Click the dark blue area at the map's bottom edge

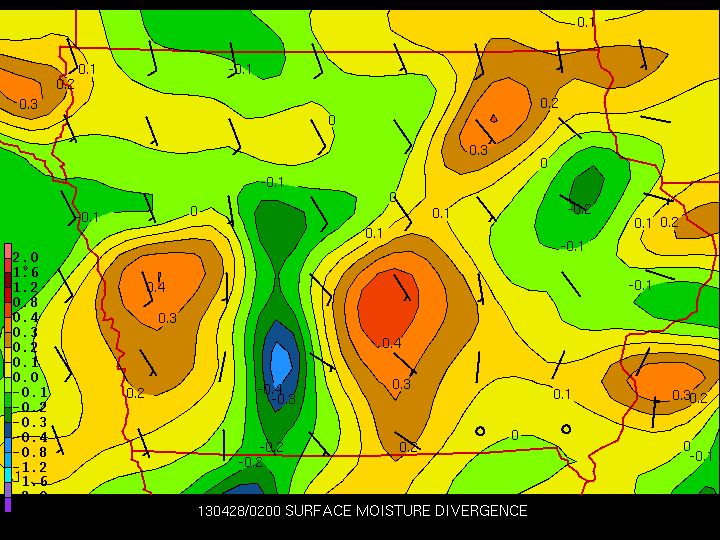pyautogui.click(x=240, y=489)
